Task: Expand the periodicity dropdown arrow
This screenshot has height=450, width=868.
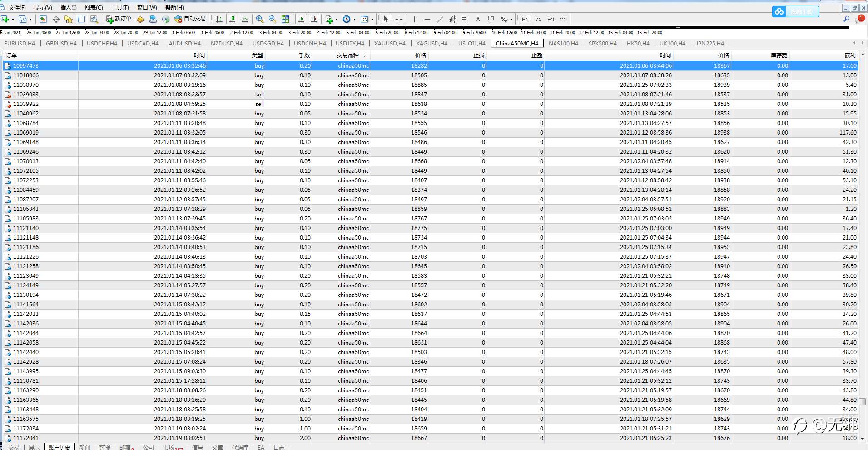Action: [x=354, y=19]
